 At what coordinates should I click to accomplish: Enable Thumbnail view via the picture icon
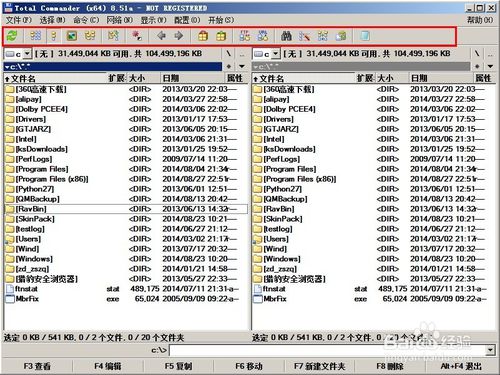71,36
